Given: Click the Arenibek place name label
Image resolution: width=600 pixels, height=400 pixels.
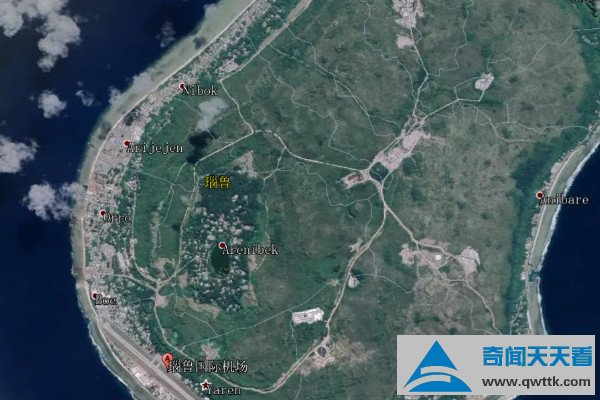Looking at the screenshot, I should [252, 249].
